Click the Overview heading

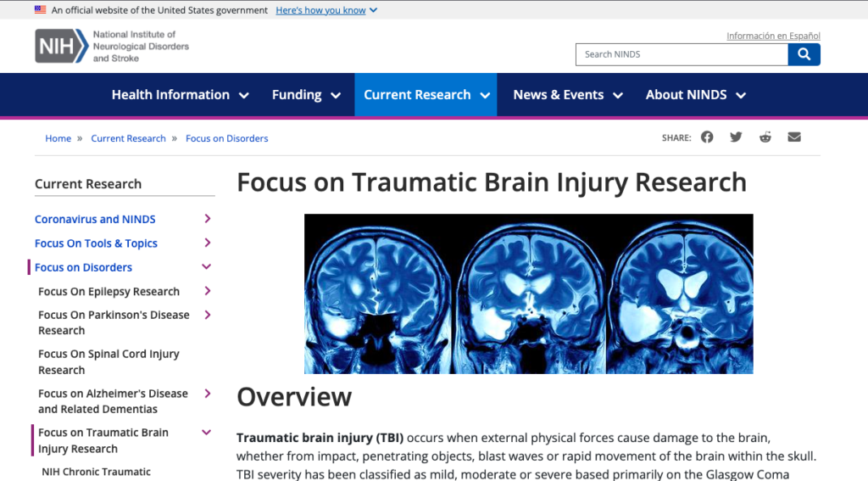tap(294, 397)
